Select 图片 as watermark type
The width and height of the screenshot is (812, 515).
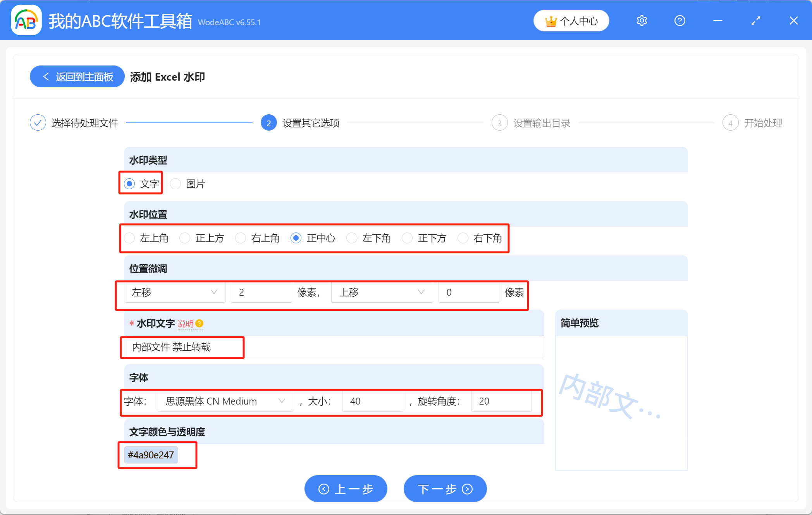click(175, 183)
